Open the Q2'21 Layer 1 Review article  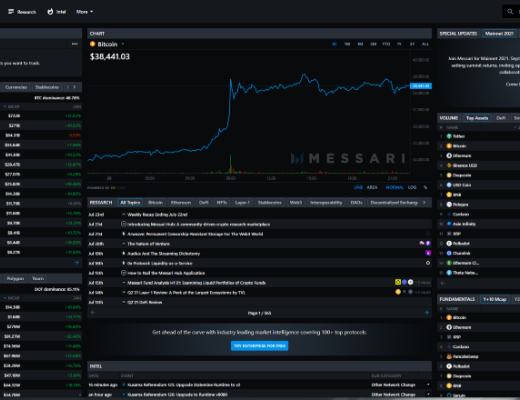[x=186, y=293]
